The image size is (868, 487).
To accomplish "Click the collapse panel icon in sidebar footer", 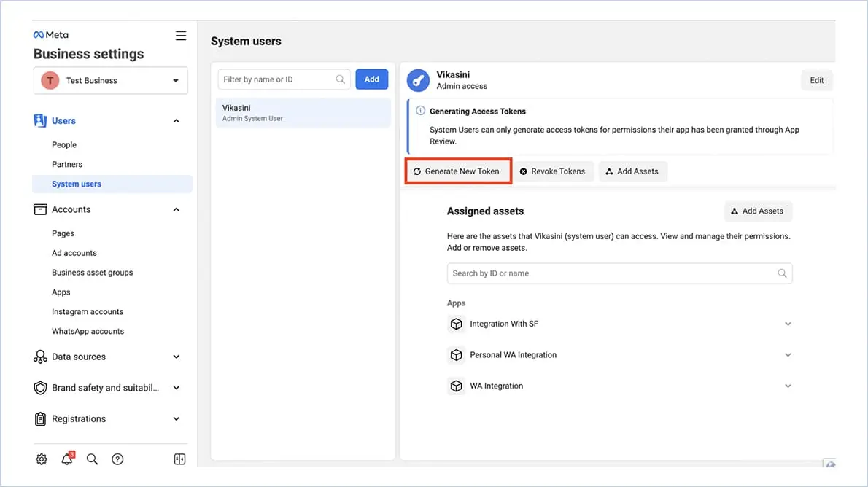I will [179, 459].
